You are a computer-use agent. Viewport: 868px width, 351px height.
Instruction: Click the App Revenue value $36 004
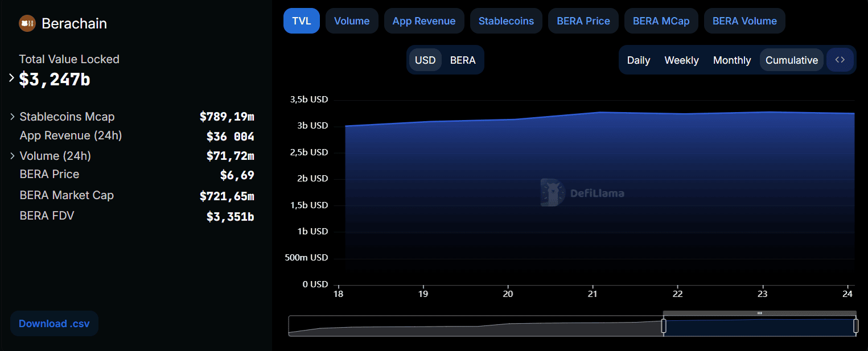point(231,137)
